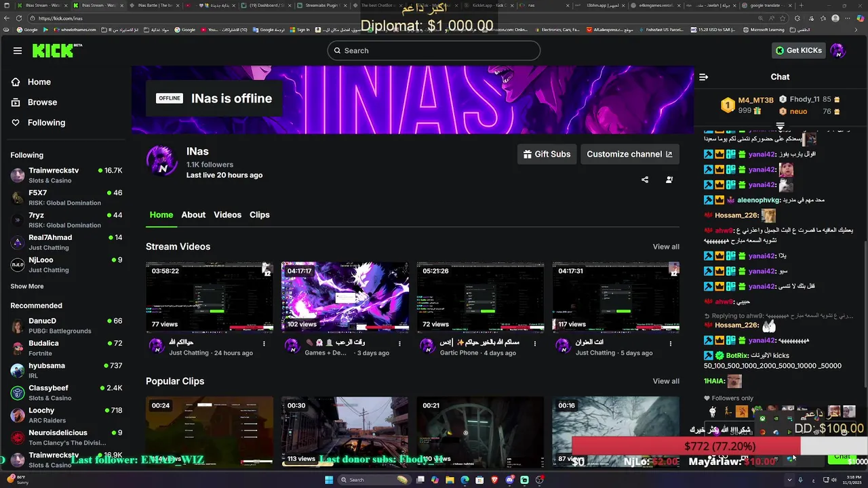Click Get KICKs button
This screenshot has height=488, width=868.
[798, 51]
